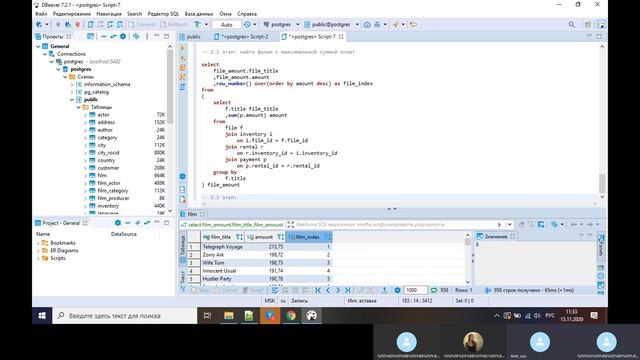Open Chrome from Windows taskbar

coord(291,316)
